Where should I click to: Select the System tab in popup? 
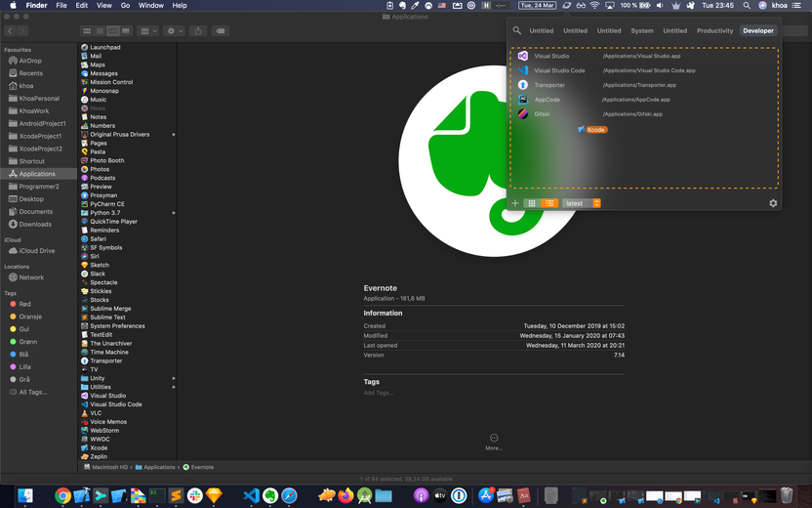pyautogui.click(x=642, y=30)
